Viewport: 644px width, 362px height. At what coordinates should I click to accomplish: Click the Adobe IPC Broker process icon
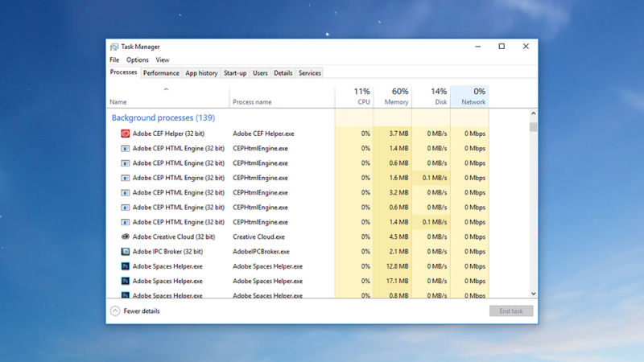click(126, 252)
